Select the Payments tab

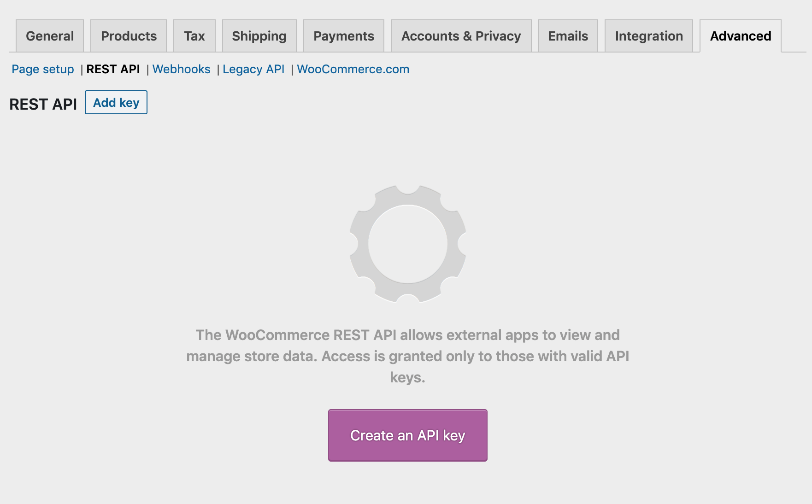coord(344,36)
